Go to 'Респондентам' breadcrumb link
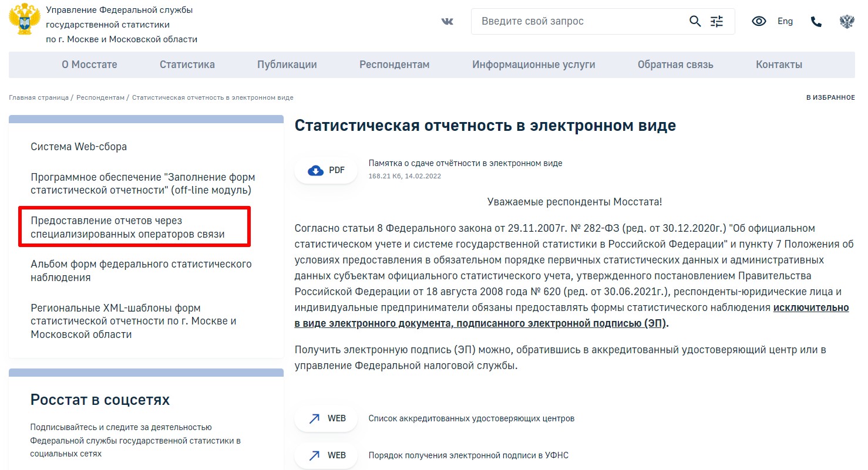 pyautogui.click(x=100, y=97)
